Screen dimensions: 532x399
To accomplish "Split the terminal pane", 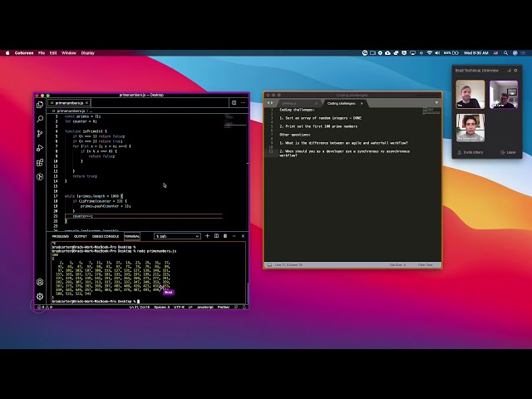I will click(216, 236).
